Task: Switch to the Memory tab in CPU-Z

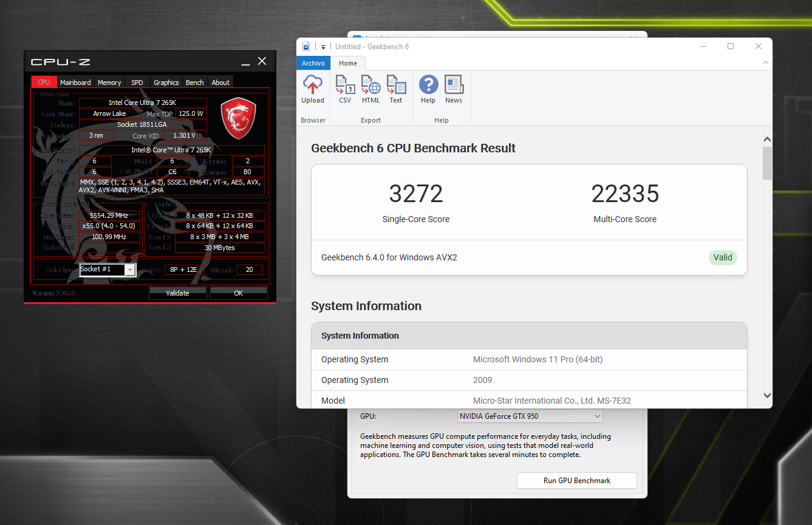Action: point(109,82)
